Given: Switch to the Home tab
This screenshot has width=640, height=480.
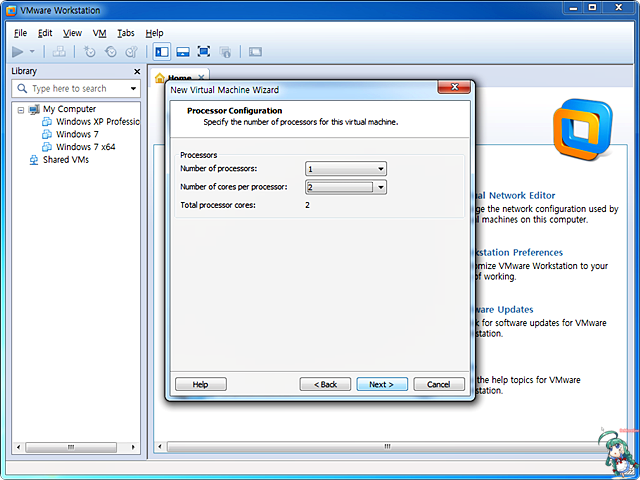Looking at the screenshot, I should 180,77.
